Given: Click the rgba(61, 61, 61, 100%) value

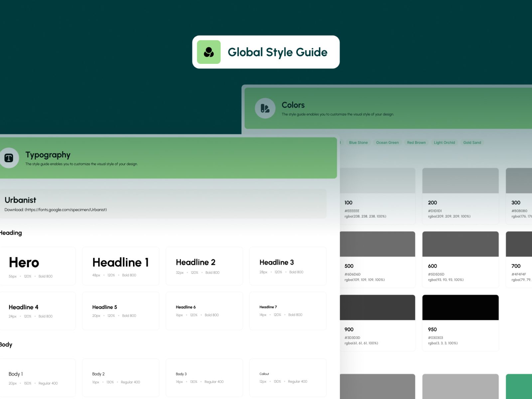Looking at the screenshot, I should (x=361, y=343).
